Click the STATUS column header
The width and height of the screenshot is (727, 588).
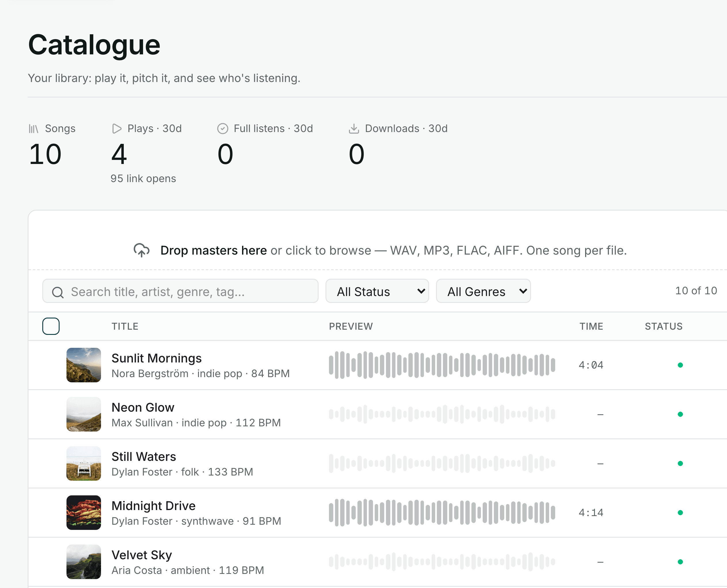(664, 326)
